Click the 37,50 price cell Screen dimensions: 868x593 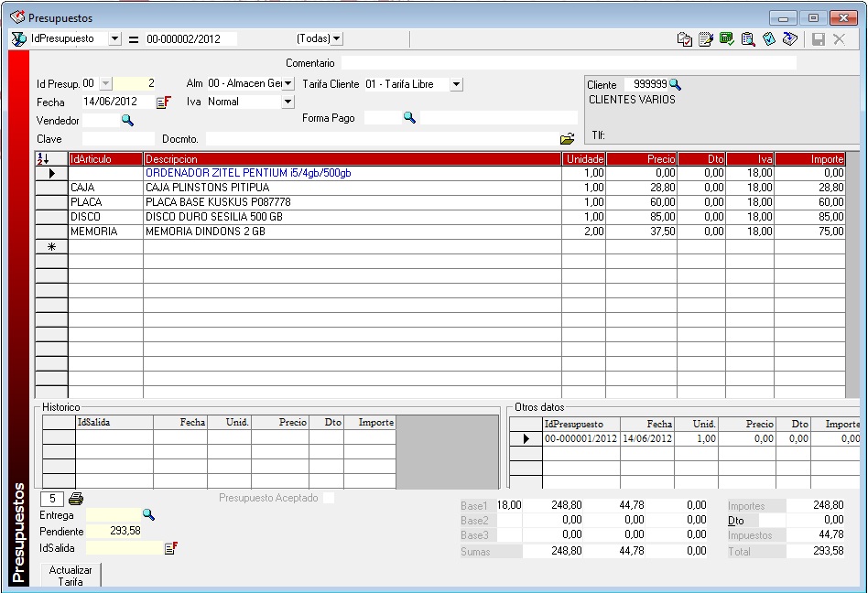[642, 232]
